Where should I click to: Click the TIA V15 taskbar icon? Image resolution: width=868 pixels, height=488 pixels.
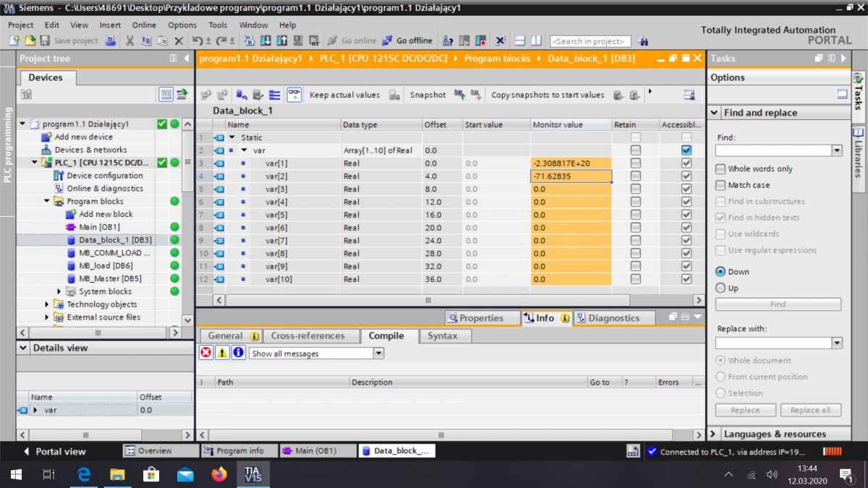(252, 474)
